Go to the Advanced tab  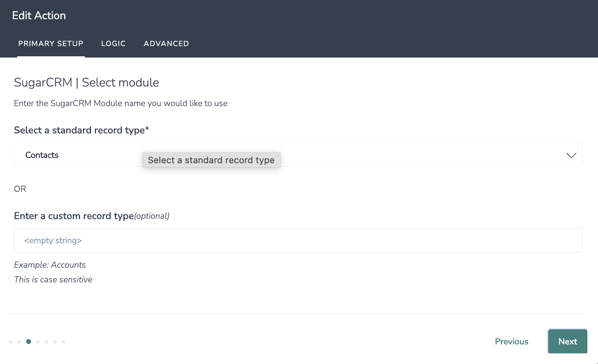tap(166, 44)
